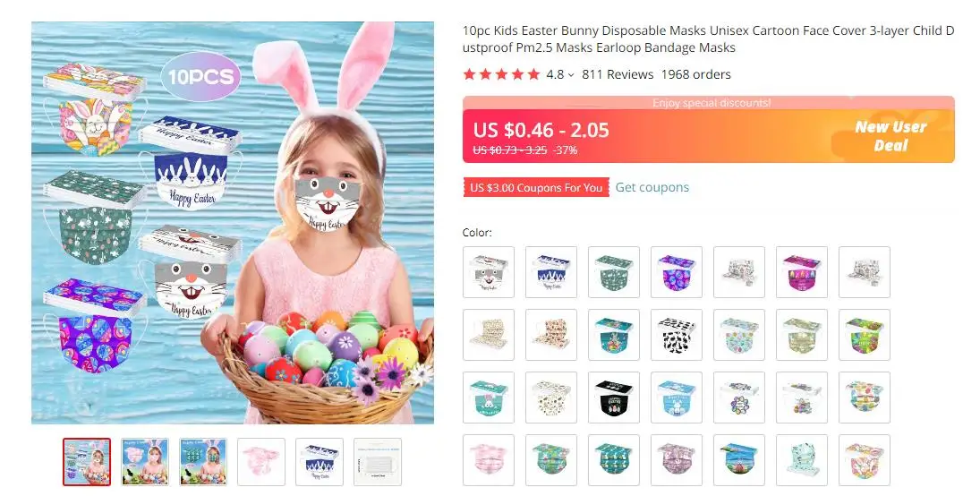The image size is (980, 496).
Task: View second thumbnail of girl with bunny ears
Action: [x=145, y=462]
